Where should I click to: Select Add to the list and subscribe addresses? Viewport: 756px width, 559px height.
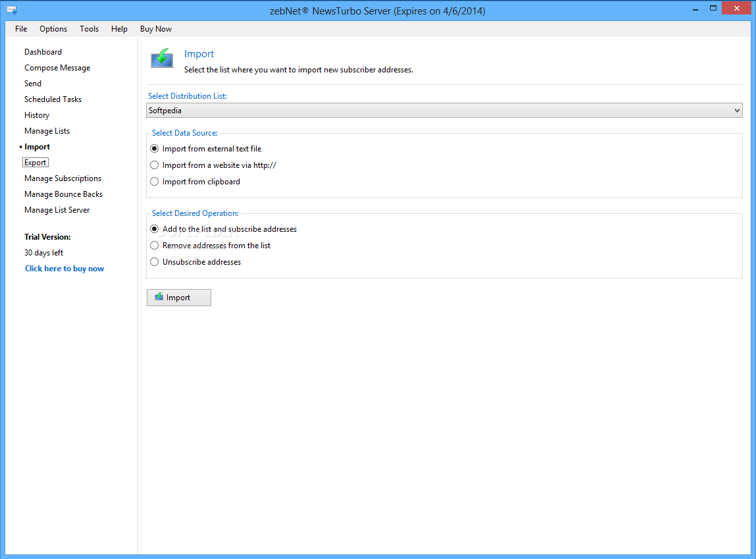(x=224, y=229)
